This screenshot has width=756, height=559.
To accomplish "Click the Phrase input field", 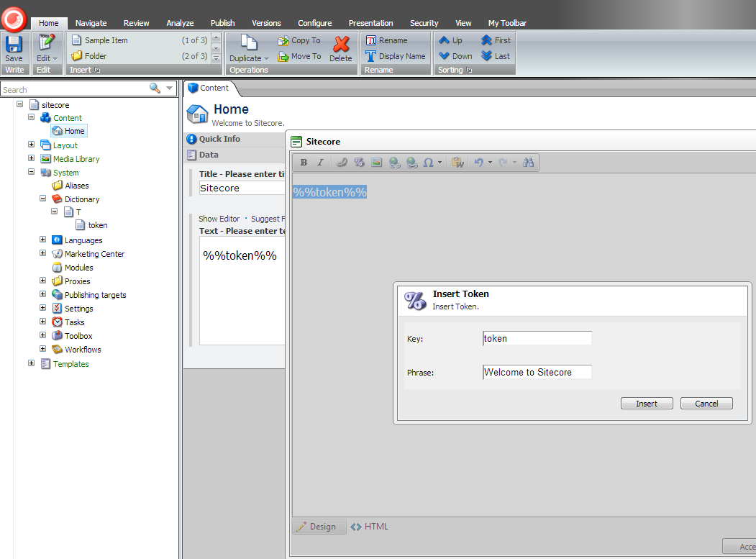I will 537,372.
